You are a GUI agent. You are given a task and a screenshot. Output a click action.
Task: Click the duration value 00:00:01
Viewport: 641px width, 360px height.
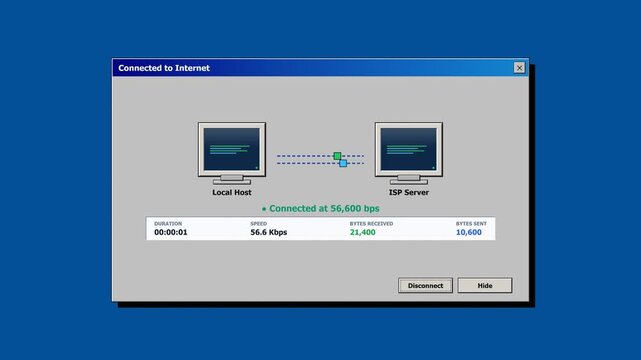point(171,232)
